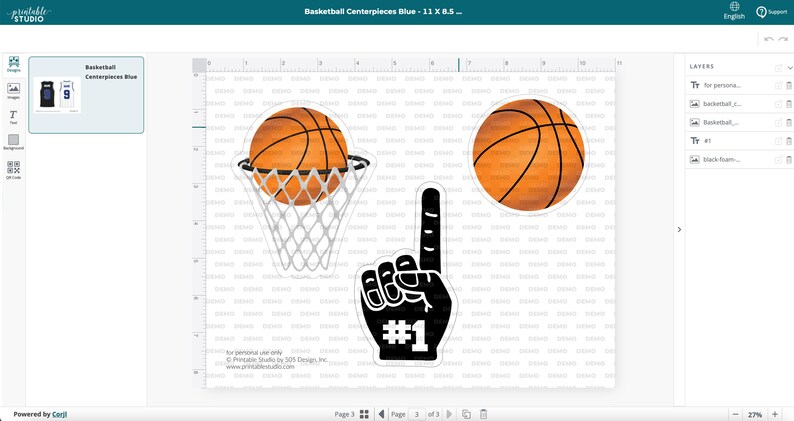The width and height of the screenshot is (794, 421).
Task: Toggle the lock on the '#1' layer
Action: pyautogui.click(x=778, y=141)
